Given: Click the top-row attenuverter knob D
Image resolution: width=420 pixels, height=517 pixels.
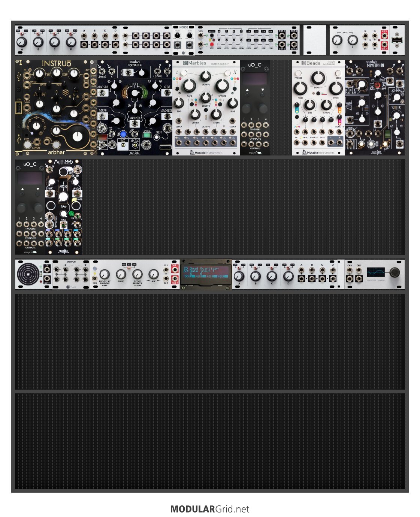Looking at the screenshot, I should 71,41.
